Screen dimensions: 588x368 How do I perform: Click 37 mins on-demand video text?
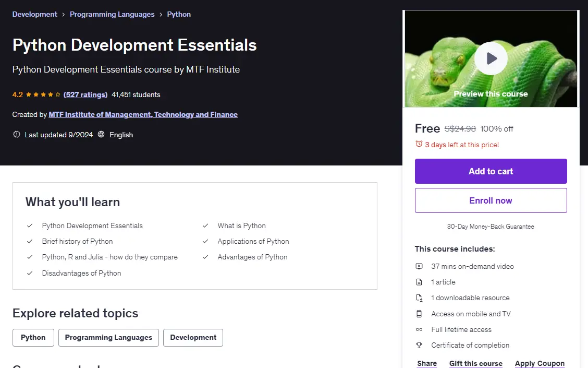click(x=472, y=266)
